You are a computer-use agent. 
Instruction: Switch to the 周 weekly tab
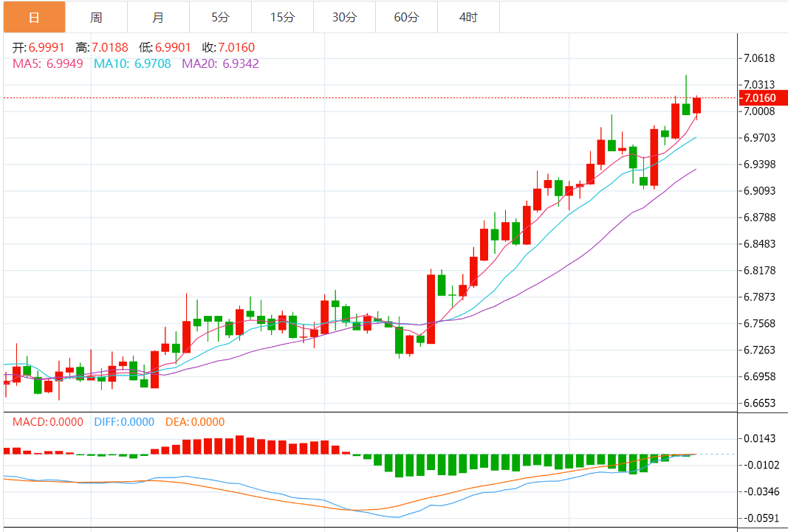tap(96, 18)
